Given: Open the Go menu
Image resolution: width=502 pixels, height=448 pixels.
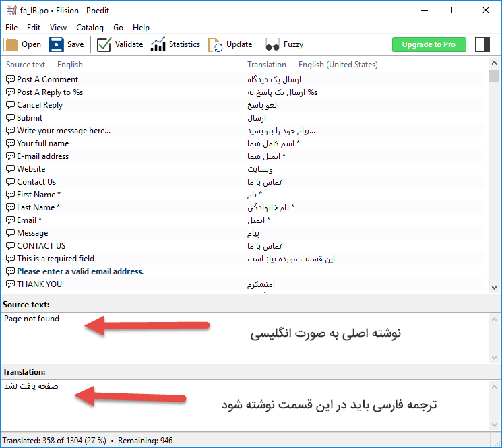Looking at the screenshot, I should click(118, 28).
